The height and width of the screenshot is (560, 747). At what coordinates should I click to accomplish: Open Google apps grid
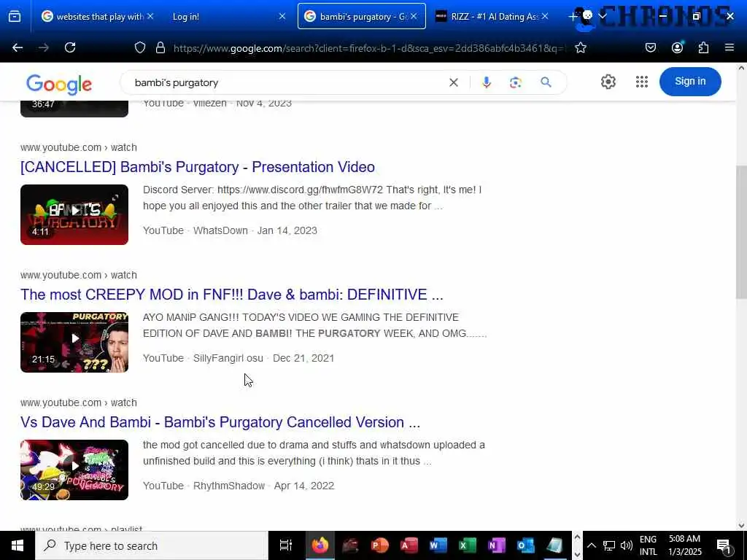coord(642,82)
